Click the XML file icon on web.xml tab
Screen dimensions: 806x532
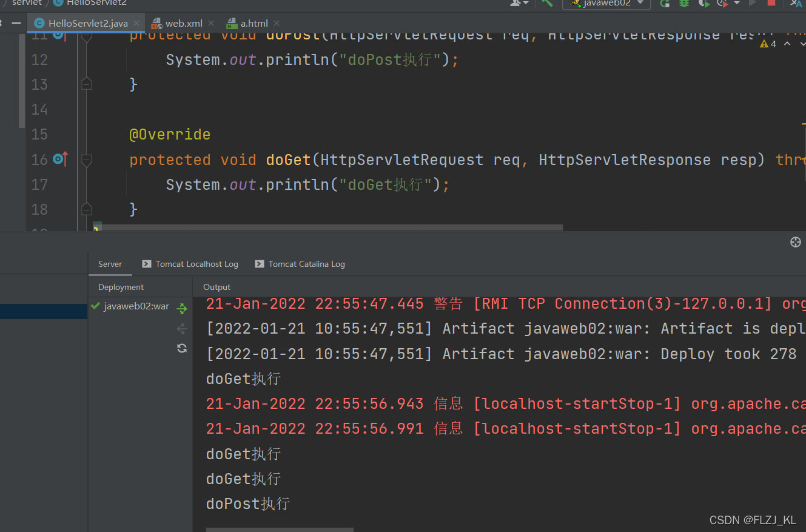click(156, 24)
